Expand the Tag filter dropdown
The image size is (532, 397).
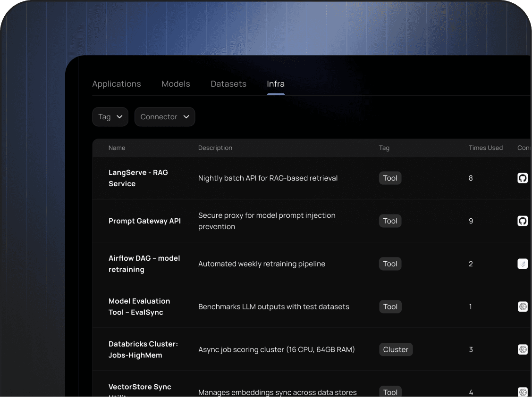[110, 117]
